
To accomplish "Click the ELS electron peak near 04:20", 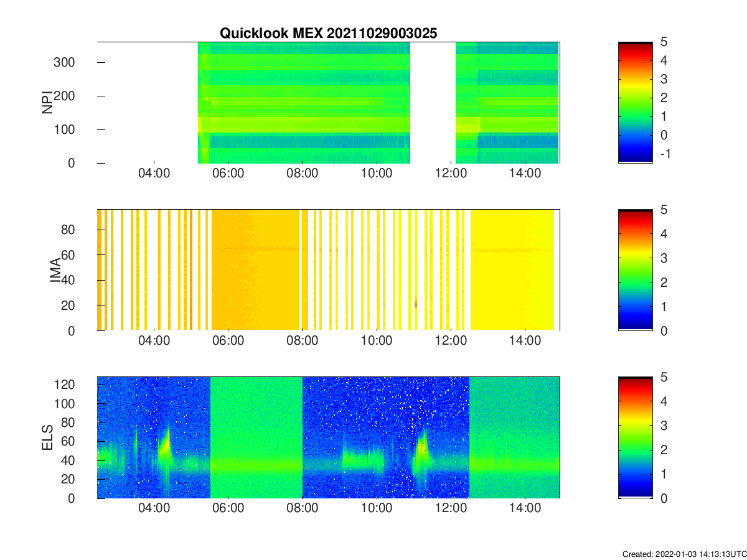I will pyautogui.click(x=166, y=446).
